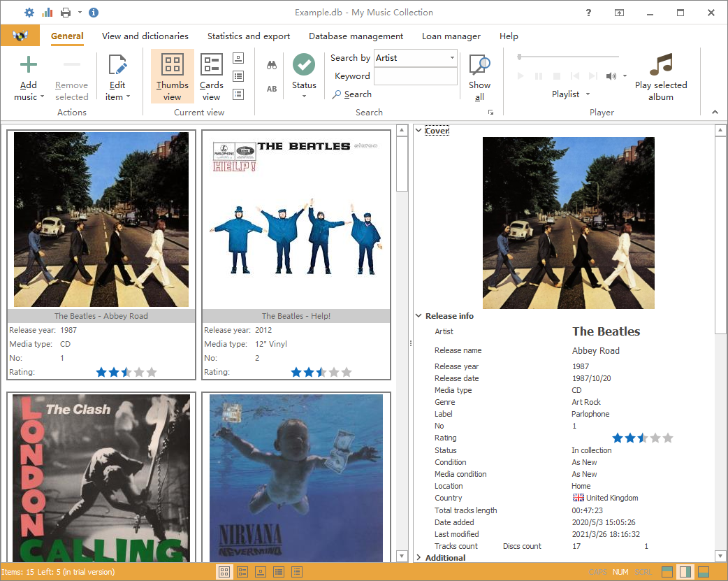The image size is (728, 581).
Task: Open the Playlist dropdown button
Action: [571, 94]
